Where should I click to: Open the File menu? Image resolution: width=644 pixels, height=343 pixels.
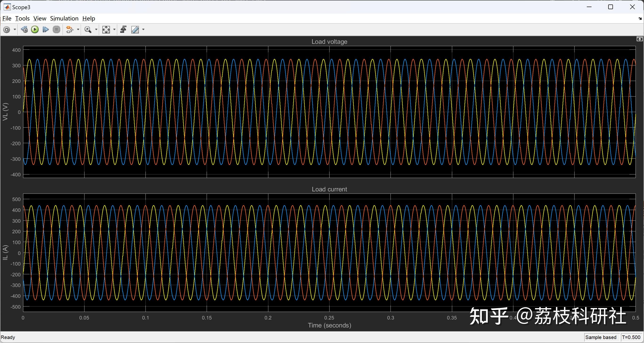tap(7, 19)
